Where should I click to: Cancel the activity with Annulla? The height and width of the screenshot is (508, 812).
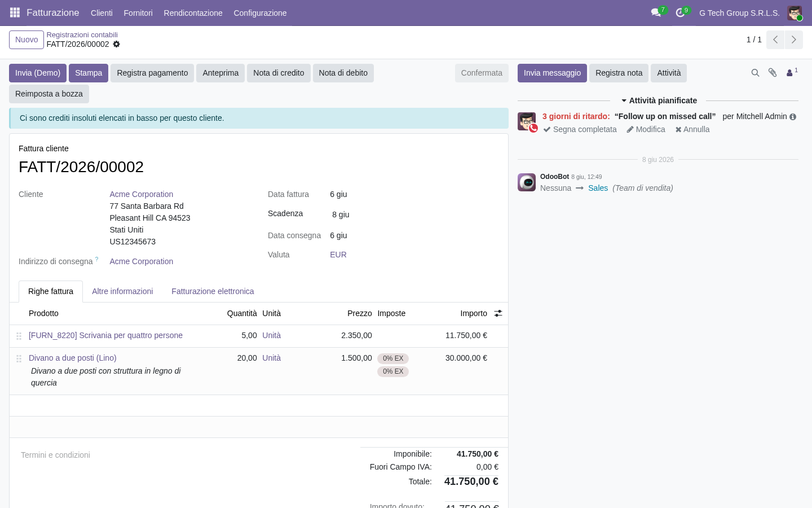(x=692, y=129)
